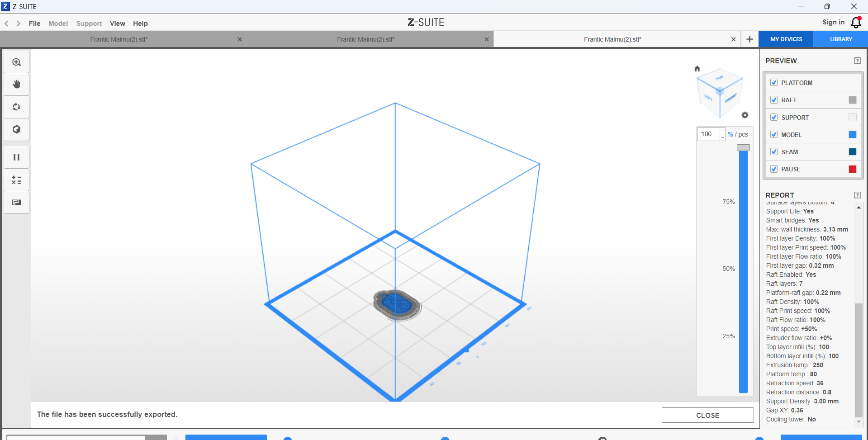Open the View menu
Screen dimensions: 868x440
tap(118, 24)
